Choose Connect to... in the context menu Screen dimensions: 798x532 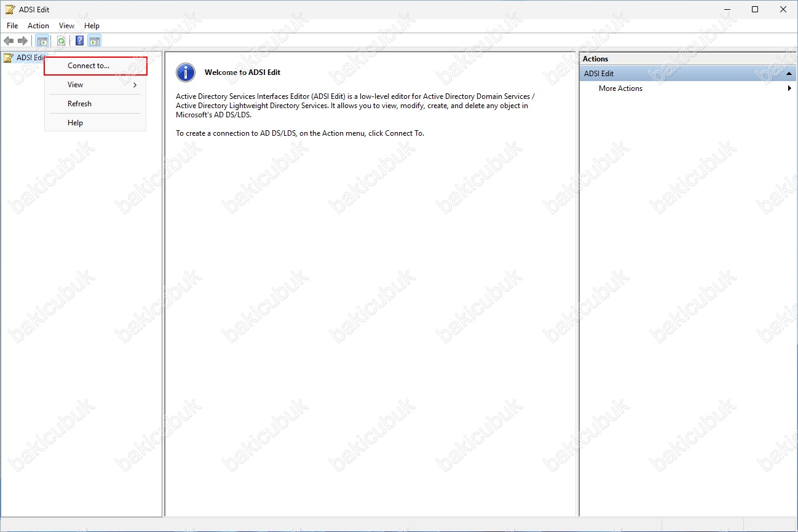pyautogui.click(x=95, y=66)
